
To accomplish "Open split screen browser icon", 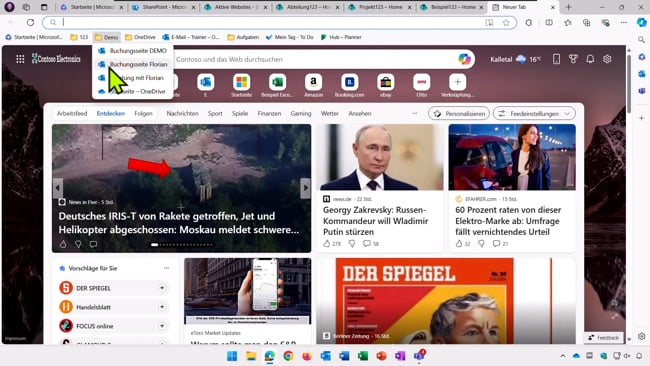I will click(x=549, y=22).
